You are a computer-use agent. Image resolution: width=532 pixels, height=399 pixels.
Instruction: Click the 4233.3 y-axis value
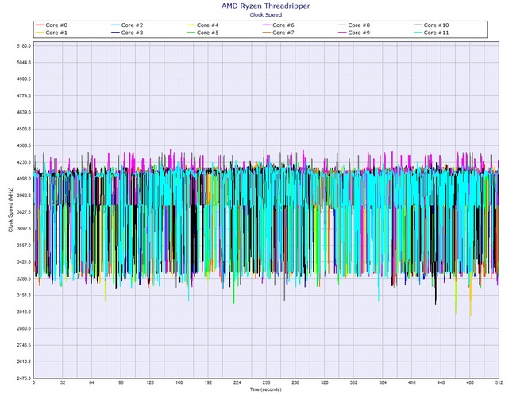24,162
